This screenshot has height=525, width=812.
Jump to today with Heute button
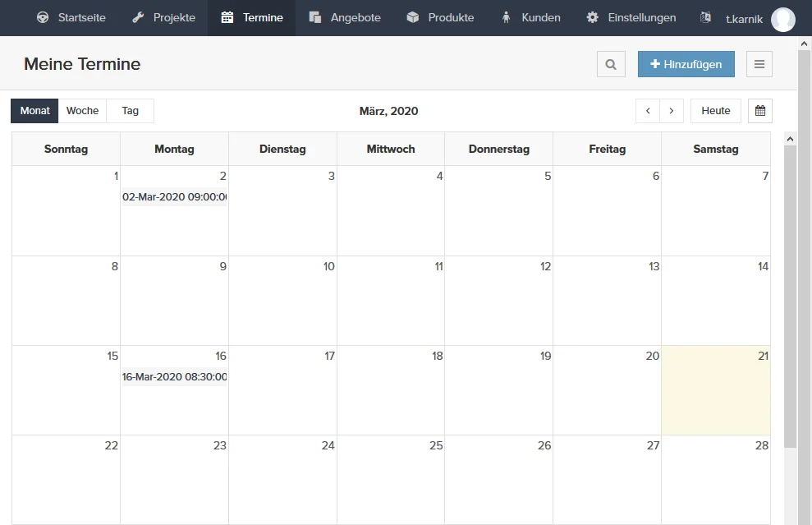[716, 111]
